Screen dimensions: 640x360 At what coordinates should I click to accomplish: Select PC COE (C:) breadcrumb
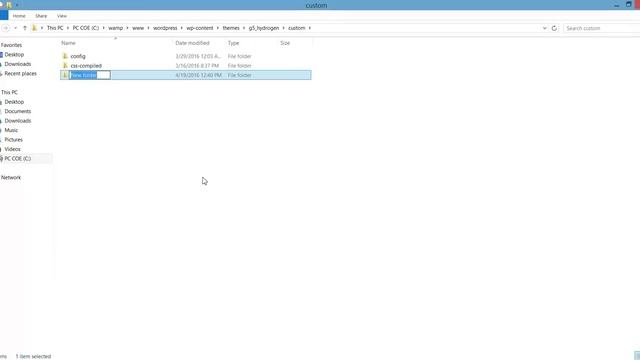86,28
